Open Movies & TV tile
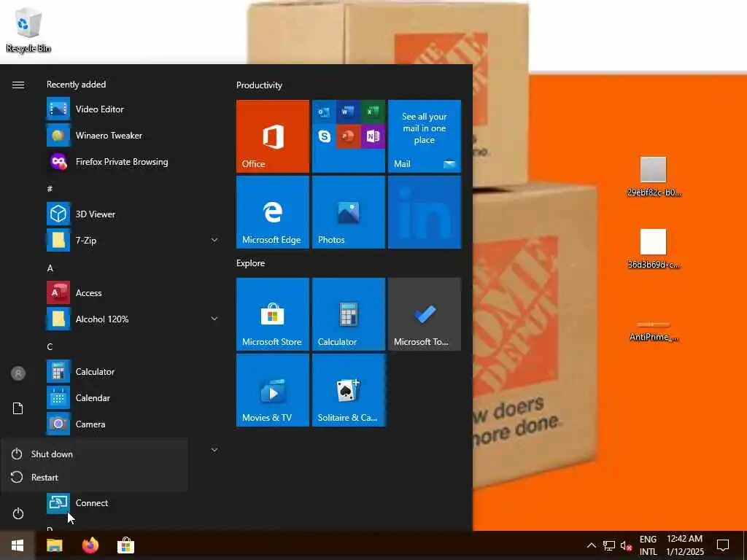This screenshot has height=560, width=747. [273, 390]
